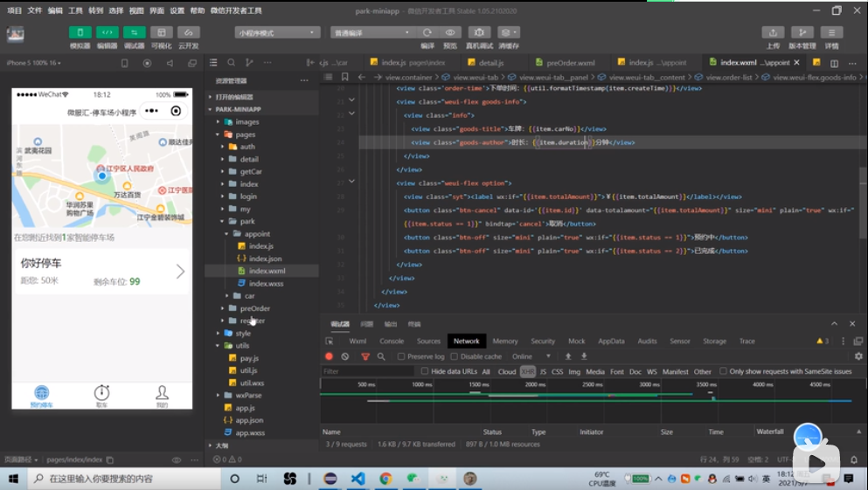Open search icon in explorer sidebar

tap(232, 63)
